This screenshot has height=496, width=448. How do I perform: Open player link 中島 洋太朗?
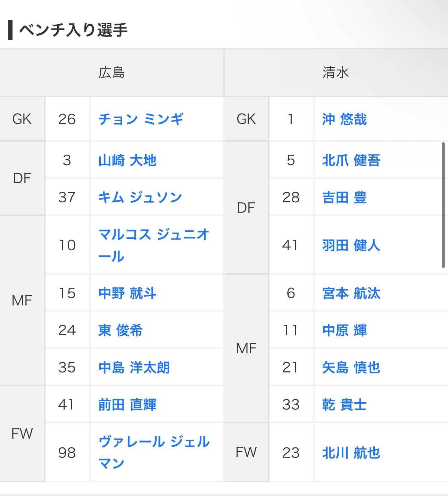[134, 367]
